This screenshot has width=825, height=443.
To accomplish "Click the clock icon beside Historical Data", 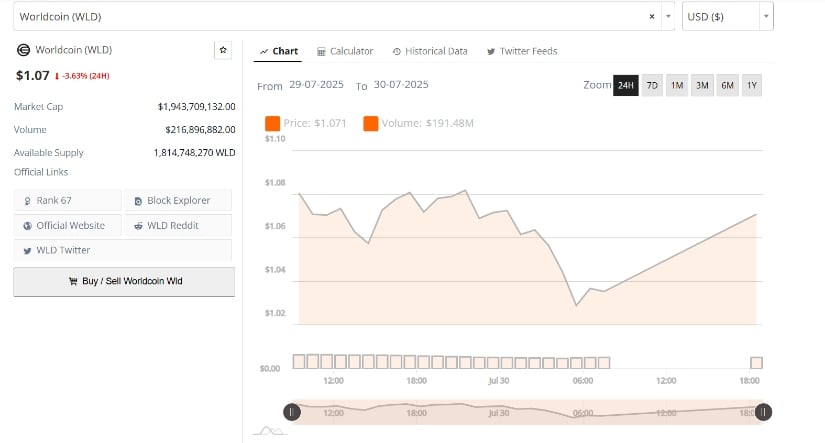I will [397, 52].
